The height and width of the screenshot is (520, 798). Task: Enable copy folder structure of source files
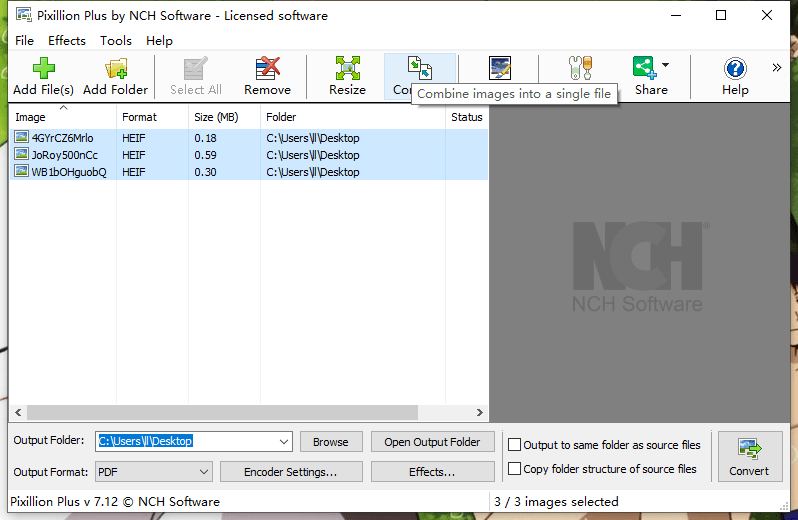pos(515,469)
